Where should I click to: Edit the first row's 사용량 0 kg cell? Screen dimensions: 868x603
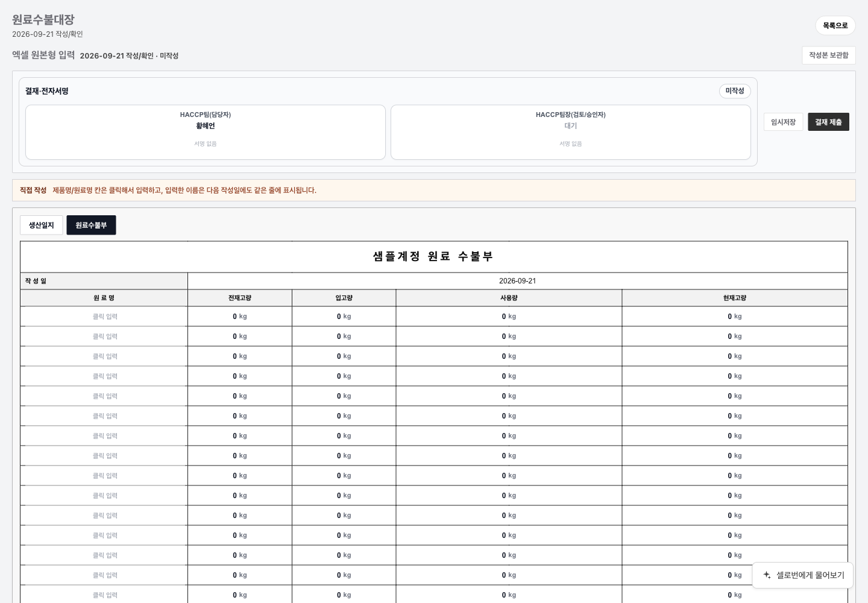point(509,317)
